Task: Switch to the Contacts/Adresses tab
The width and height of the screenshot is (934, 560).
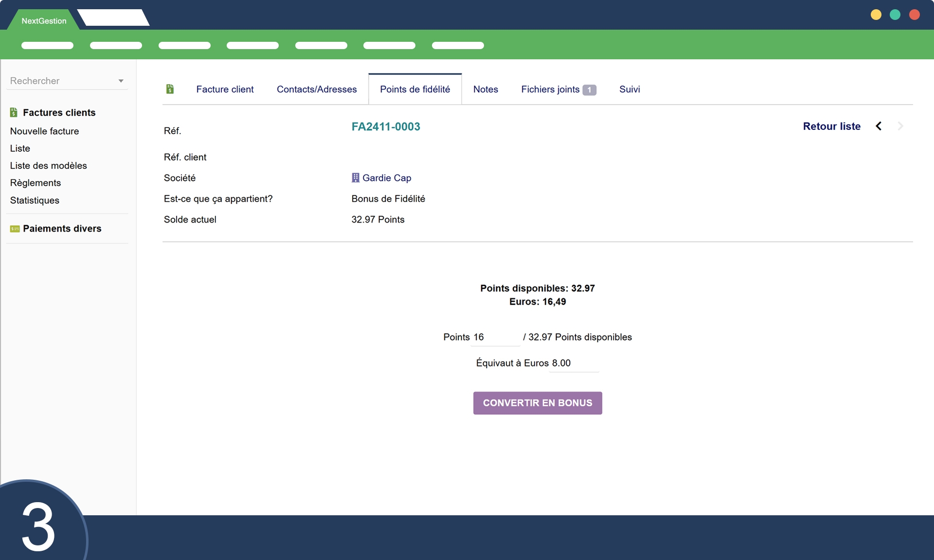Action: point(317,89)
